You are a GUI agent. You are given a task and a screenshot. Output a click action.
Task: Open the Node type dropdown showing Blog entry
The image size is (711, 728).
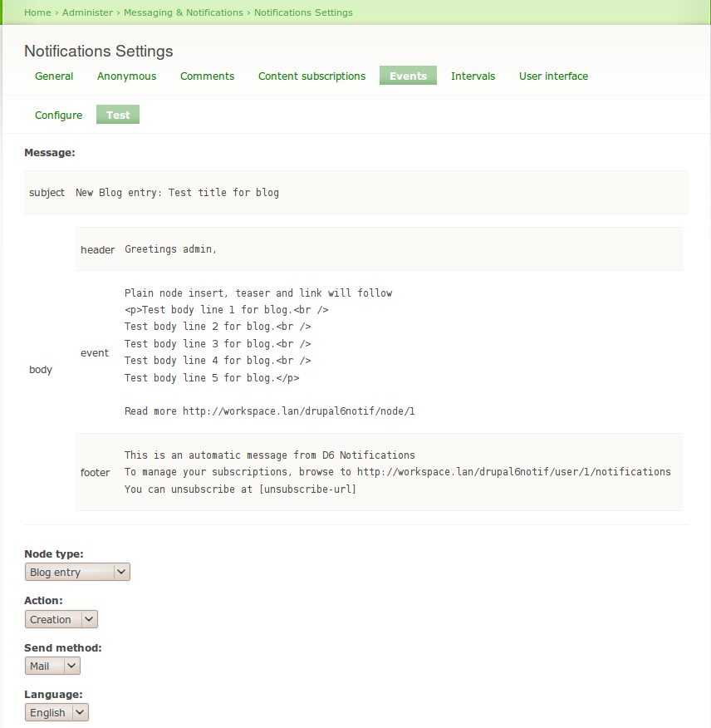point(76,572)
